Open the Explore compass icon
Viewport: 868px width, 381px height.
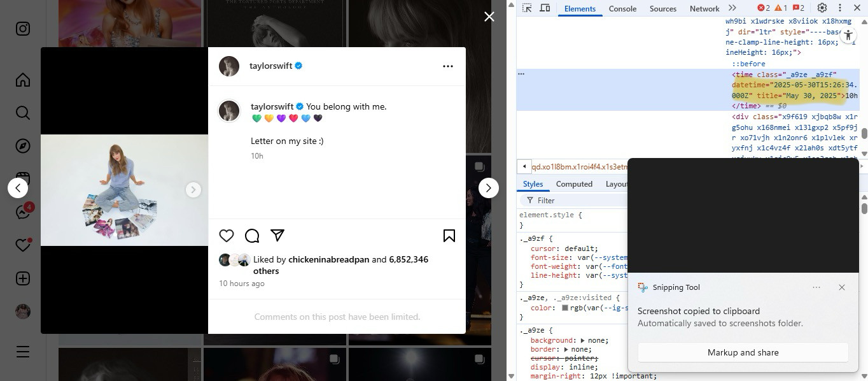(23, 146)
